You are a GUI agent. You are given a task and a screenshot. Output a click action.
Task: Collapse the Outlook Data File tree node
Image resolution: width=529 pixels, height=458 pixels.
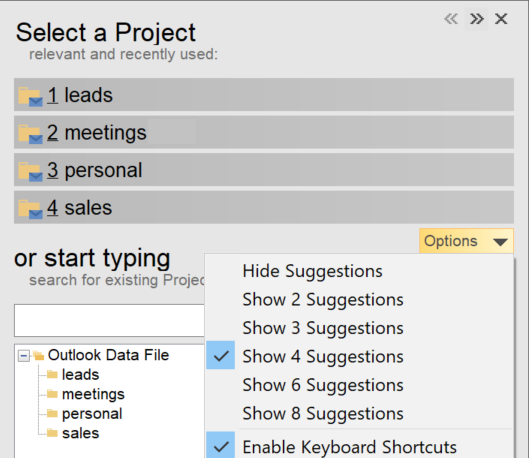24,355
